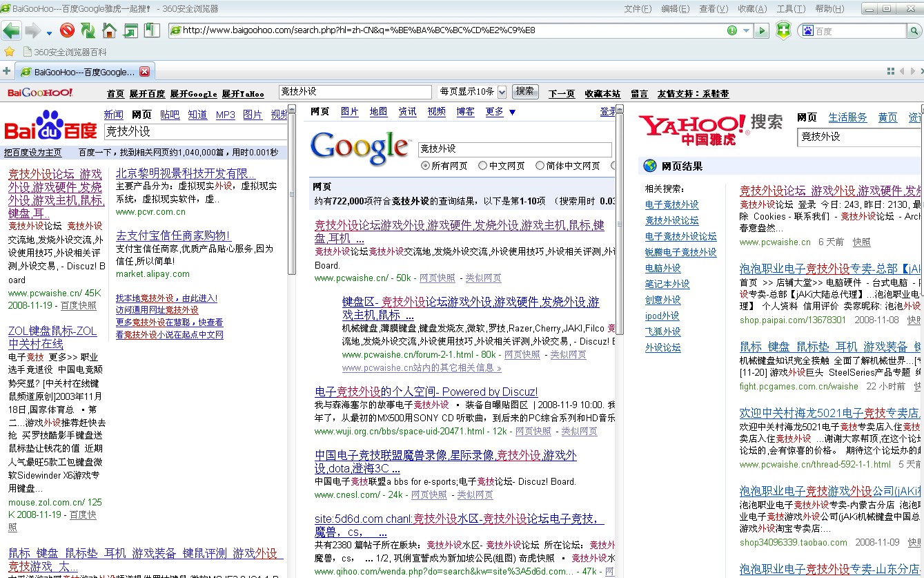The width and height of the screenshot is (924, 578).
Task: Go back with the green Back arrow
Action: click(12, 30)
